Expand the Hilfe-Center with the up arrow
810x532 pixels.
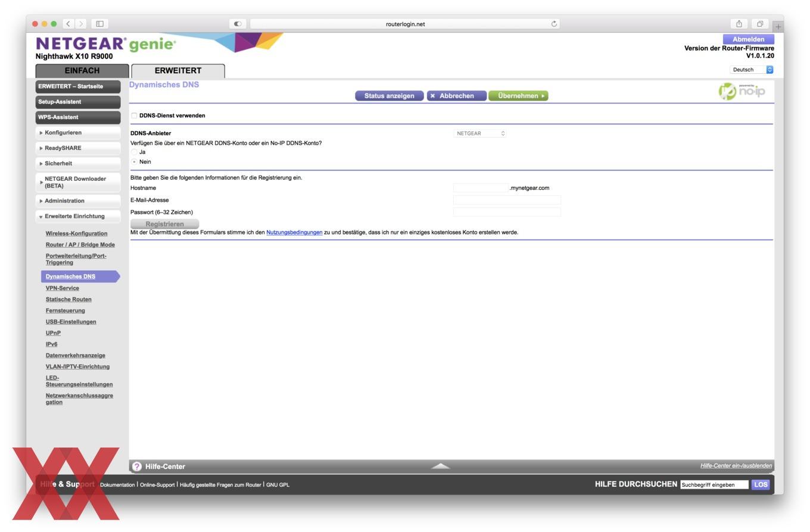(x=441, y=466)
